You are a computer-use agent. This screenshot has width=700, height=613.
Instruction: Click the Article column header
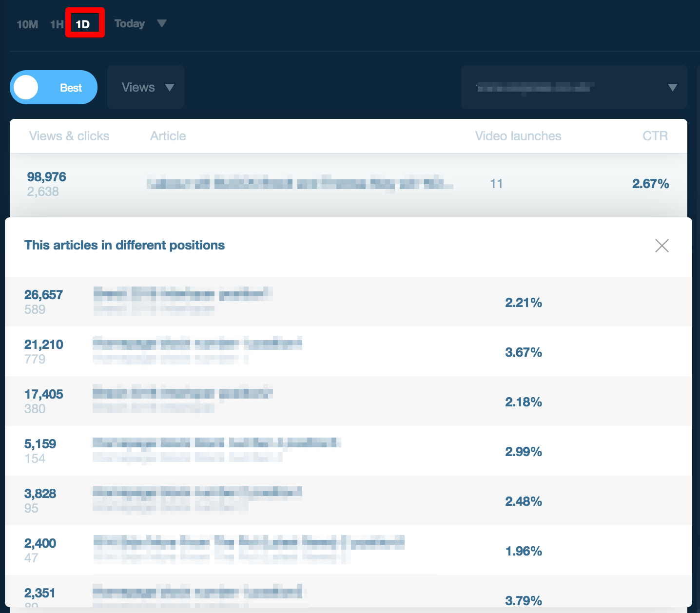click(168, 136)
